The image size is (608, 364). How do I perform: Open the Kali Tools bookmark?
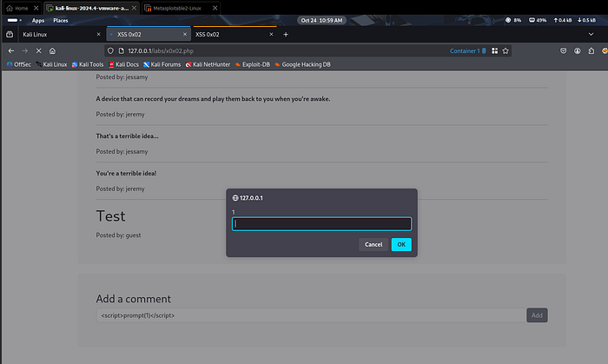88,65
